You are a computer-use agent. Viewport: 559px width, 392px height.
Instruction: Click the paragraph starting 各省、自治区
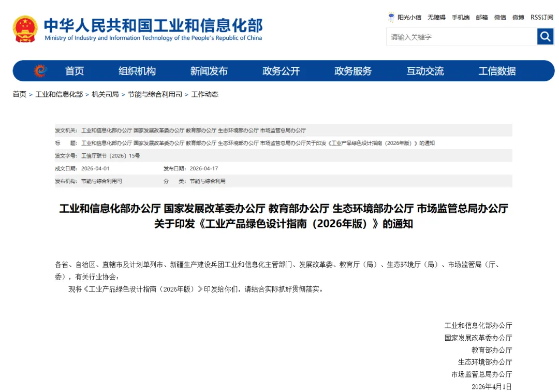pyautogui.click(x=278, y=270)
